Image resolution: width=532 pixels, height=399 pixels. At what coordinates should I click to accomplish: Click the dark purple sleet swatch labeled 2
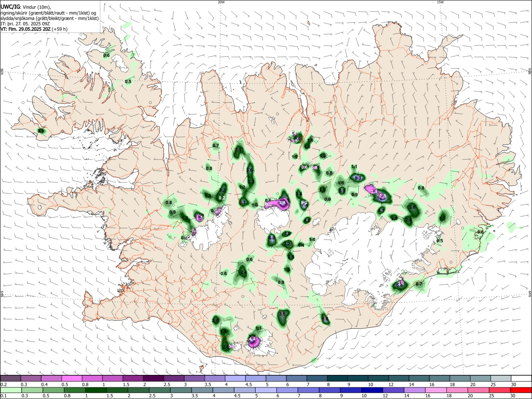coord(153,378)
